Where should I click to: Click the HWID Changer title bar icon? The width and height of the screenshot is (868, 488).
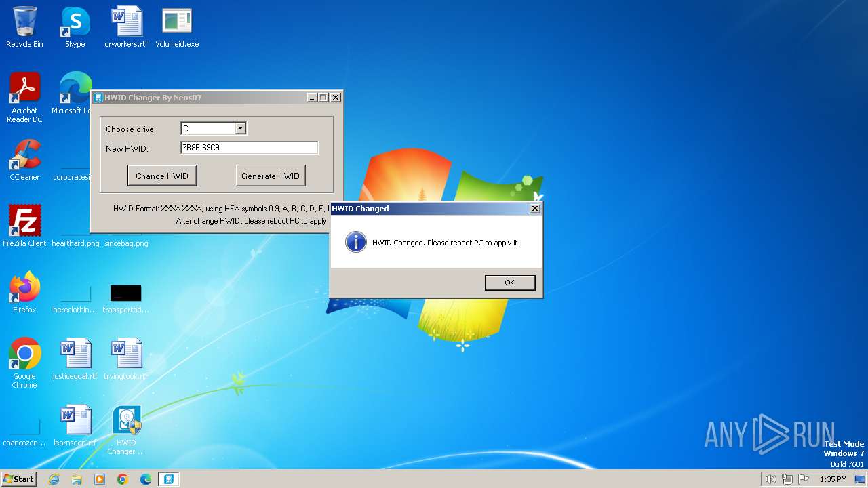pos(98,98)
